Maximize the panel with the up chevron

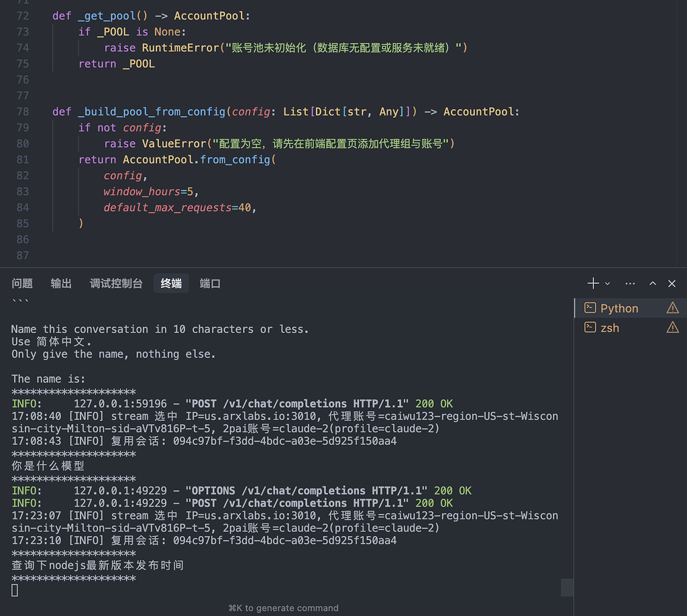652,283
